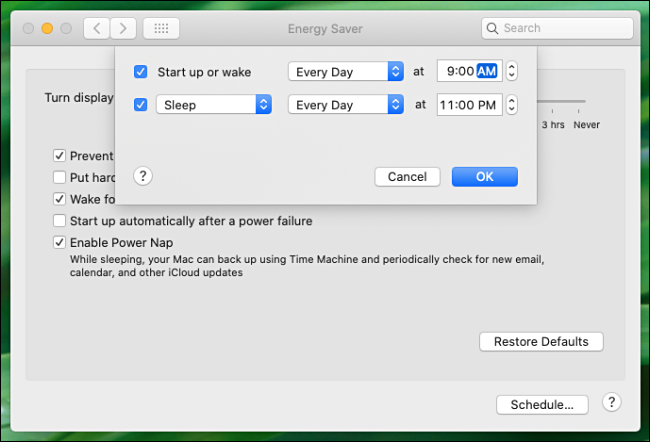The image size is (650, 442).
Task: Open Every Day dropdown for Start up row
Action: pos(346,72)
